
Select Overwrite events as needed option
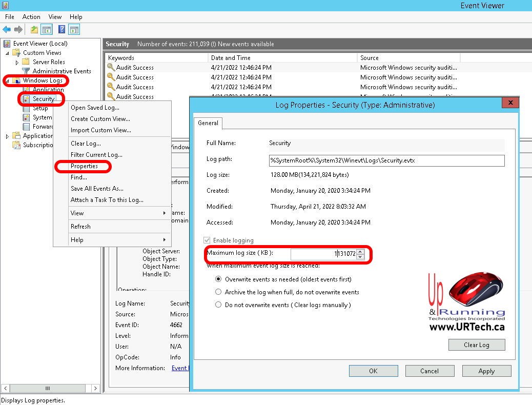pyautogui.click(x=218, y=279)
